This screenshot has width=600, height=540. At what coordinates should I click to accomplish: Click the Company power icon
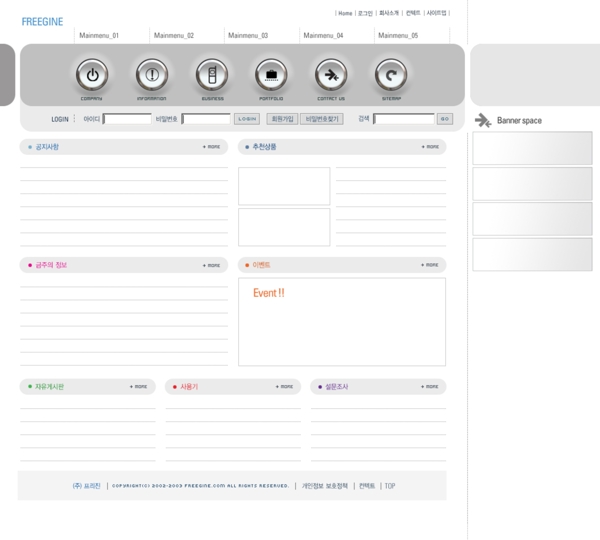tap(92, 75)
